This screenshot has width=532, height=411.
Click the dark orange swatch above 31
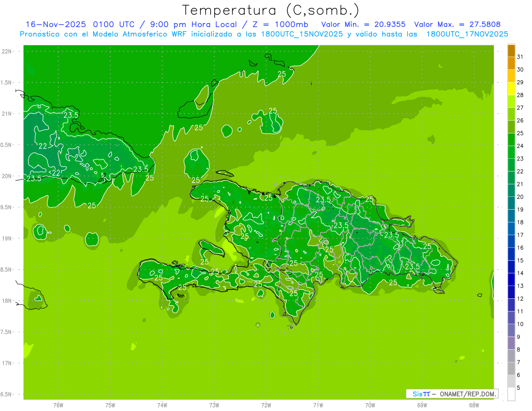point(511,51)
